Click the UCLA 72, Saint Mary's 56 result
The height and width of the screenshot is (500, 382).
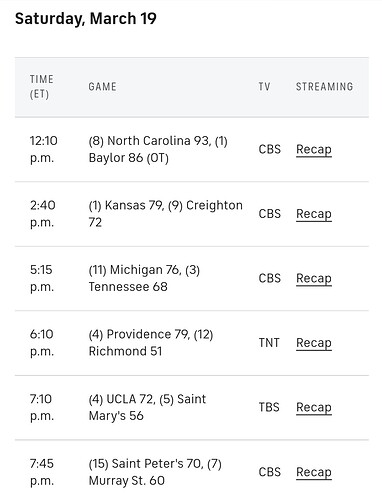pos(147,407)
